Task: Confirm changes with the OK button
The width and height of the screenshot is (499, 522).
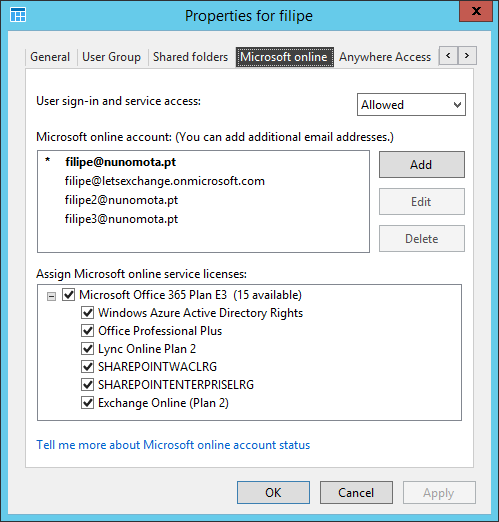Action: click(273, 492)
